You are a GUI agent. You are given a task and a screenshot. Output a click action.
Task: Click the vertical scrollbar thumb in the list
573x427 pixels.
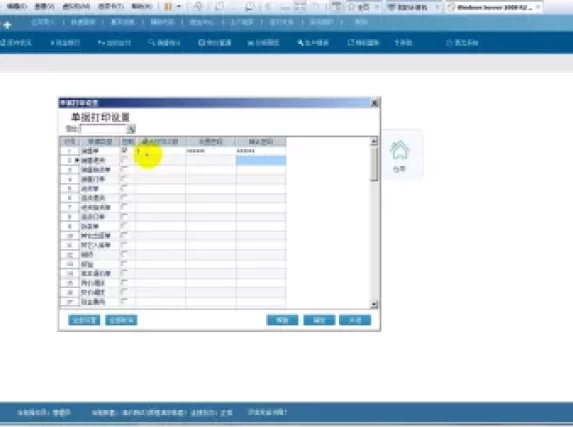374,164
